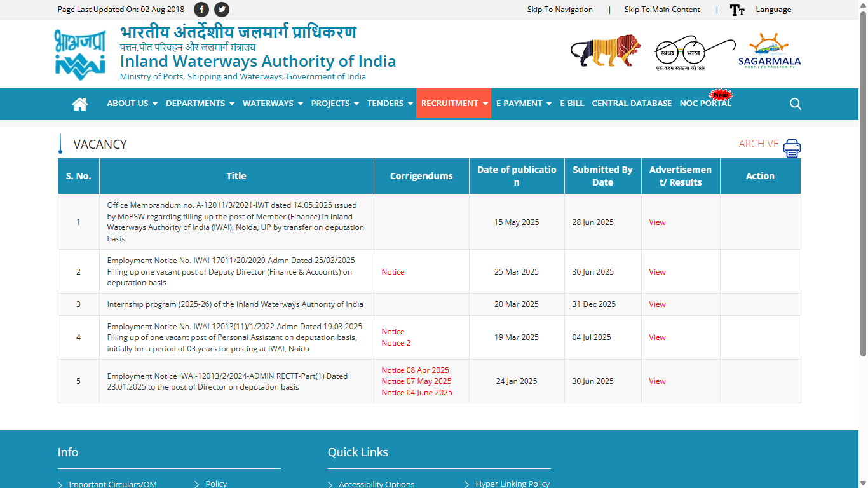Click the Title column header

pyautogui.click(x=236, y=176)
